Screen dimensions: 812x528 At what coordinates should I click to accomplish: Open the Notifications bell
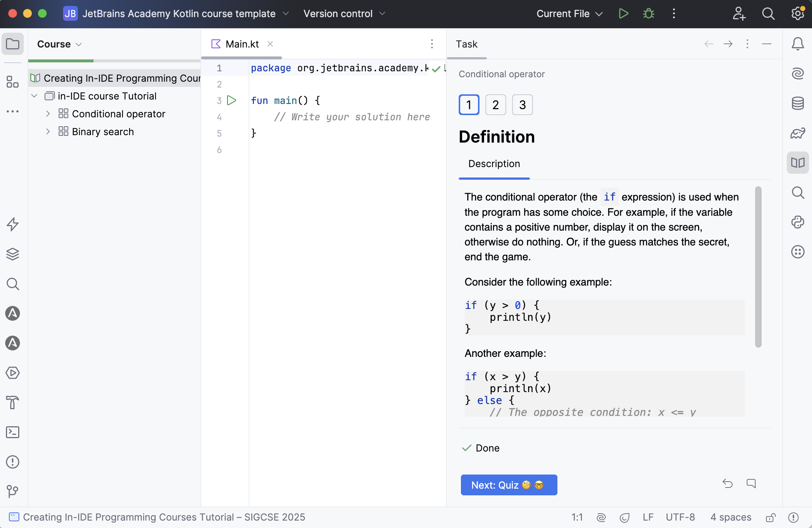pos(798,44)
